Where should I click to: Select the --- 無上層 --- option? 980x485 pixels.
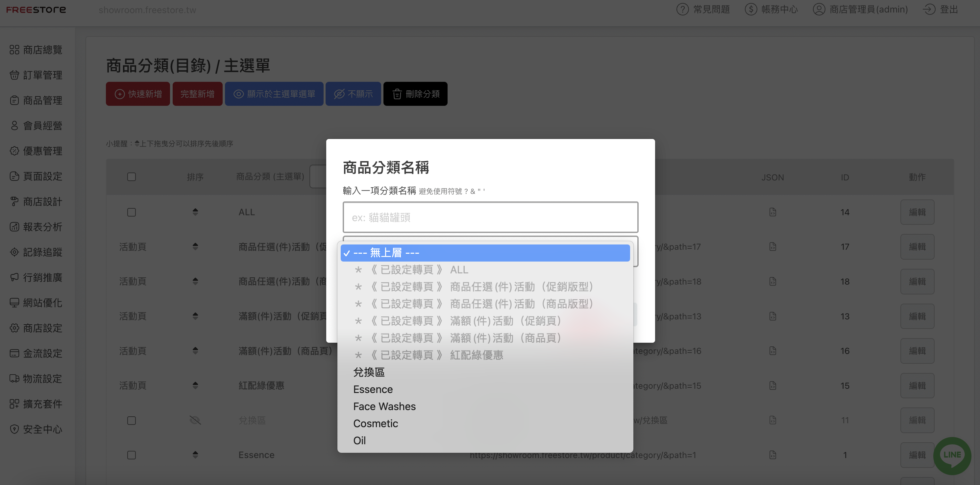(x=485, y=253)
